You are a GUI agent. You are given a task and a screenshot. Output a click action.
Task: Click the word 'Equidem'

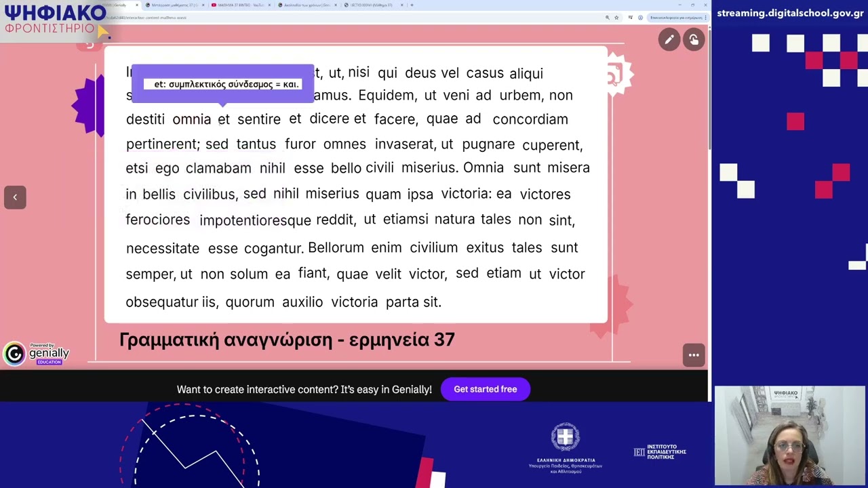[x=387, y=96]
